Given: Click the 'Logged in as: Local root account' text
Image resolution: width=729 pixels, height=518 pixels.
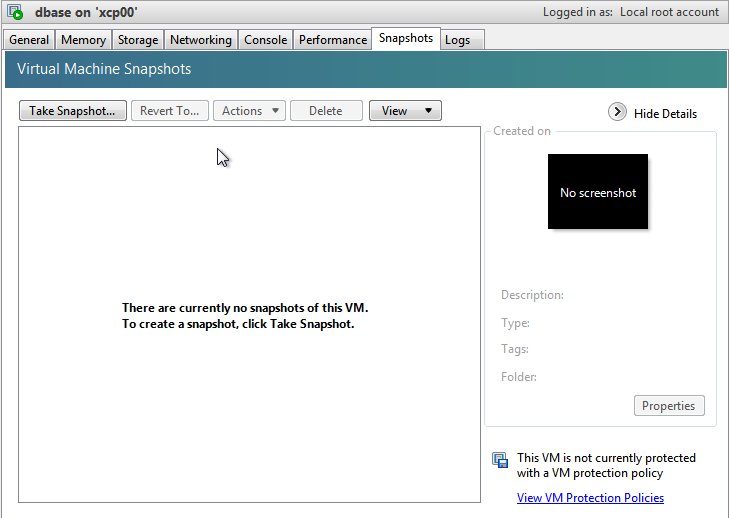Looking at the screenshot, I should pos(631,12).
